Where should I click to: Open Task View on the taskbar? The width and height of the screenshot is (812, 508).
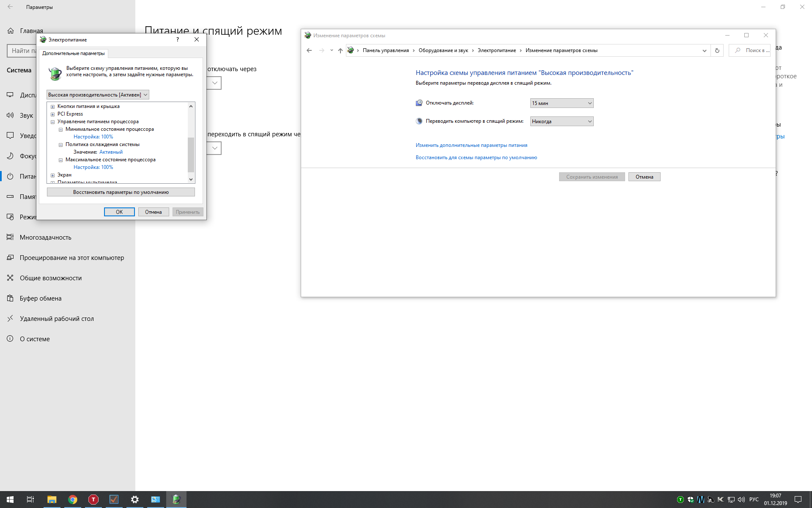[30, 500]
